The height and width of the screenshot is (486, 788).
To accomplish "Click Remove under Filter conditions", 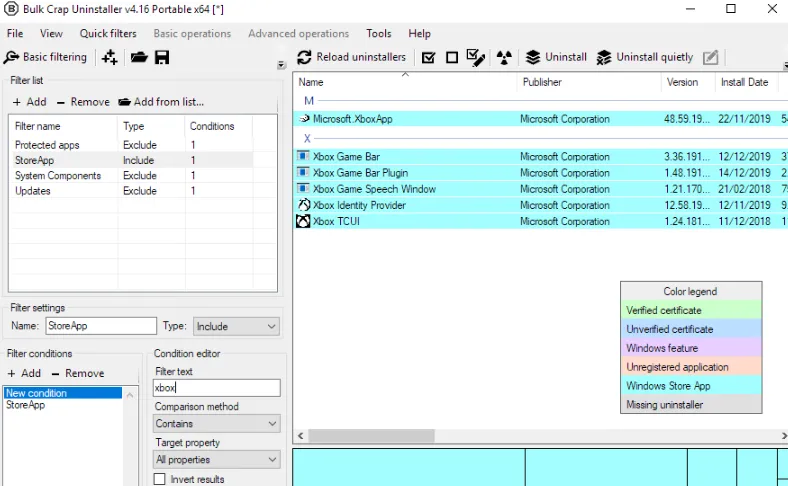I will [x=78, y=373].
